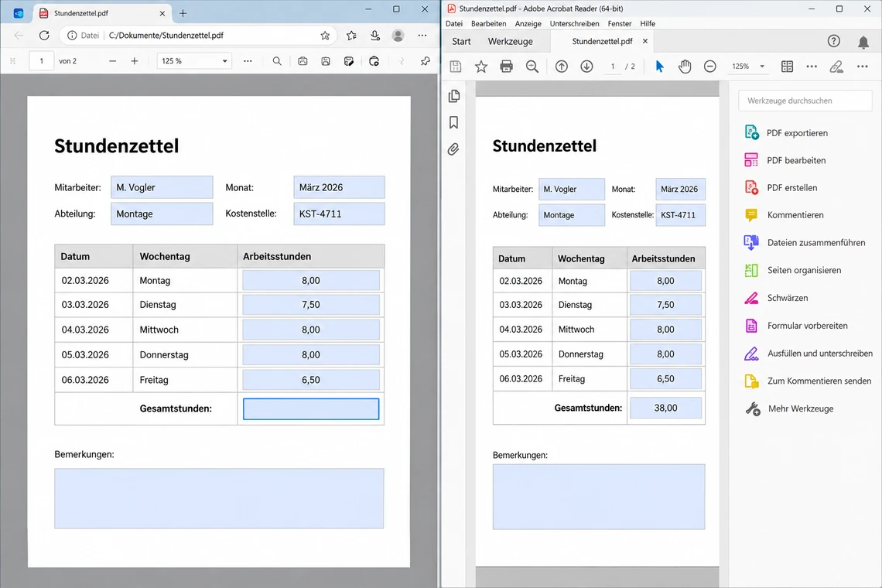This screenshot has width=882, height=588.
Task: Open a new tab in Edge
Action: pos(183,13)
